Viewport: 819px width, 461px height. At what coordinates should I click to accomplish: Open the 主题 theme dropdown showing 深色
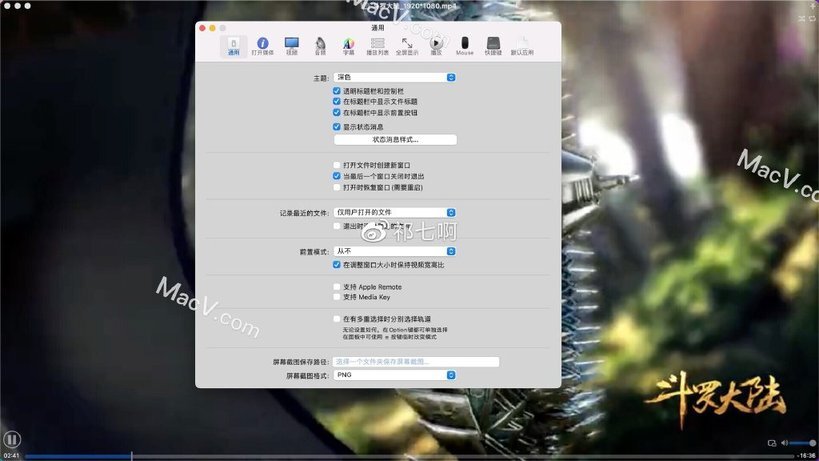(x=394, y=77)
